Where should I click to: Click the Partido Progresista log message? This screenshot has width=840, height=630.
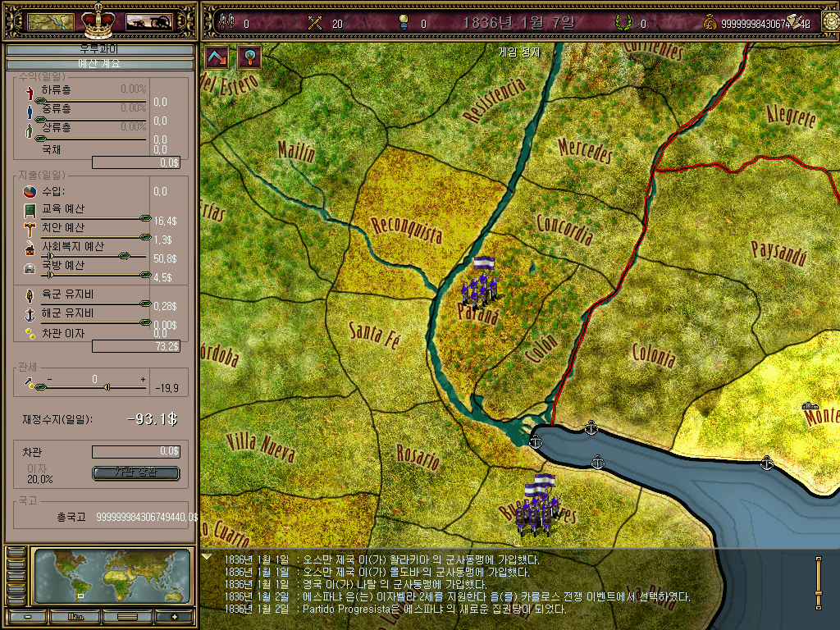pos(395,609)
